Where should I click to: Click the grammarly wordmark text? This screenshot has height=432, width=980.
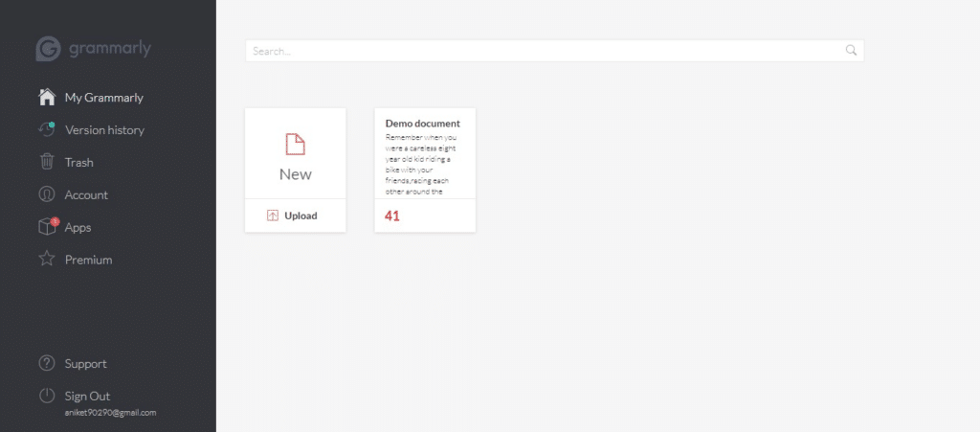coord(110,49)
